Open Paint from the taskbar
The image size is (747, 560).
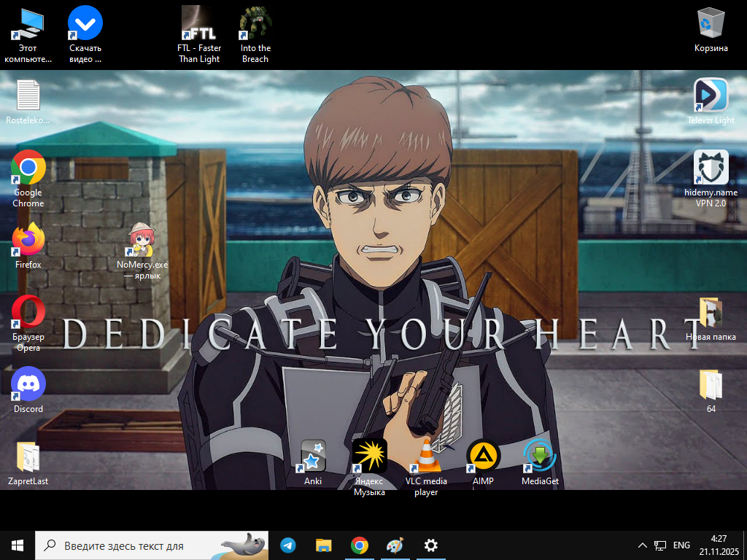pyautogui.click(x=395, y=545)
